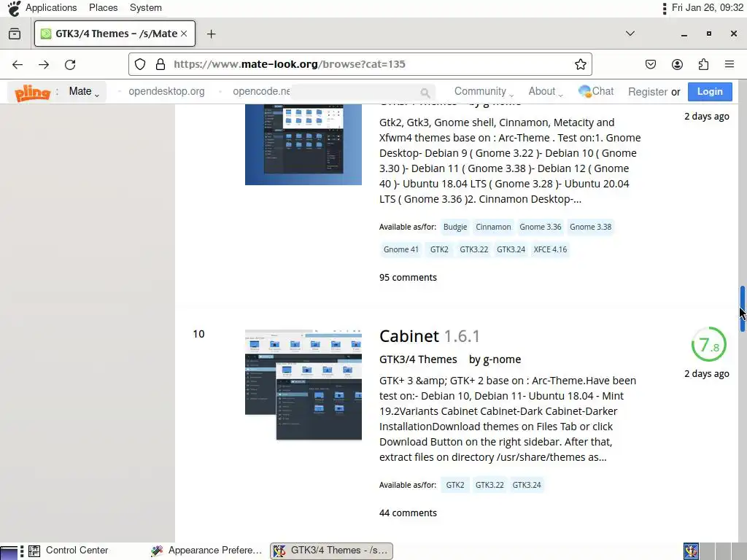747x560 pixels.
Task: Expand the About menu
Action: pos(545,91)
